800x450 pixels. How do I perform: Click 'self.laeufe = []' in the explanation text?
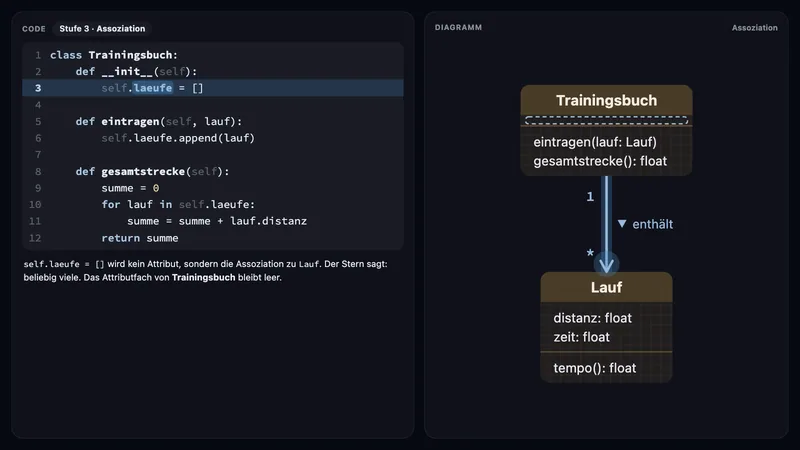click(x=64, y=264)
